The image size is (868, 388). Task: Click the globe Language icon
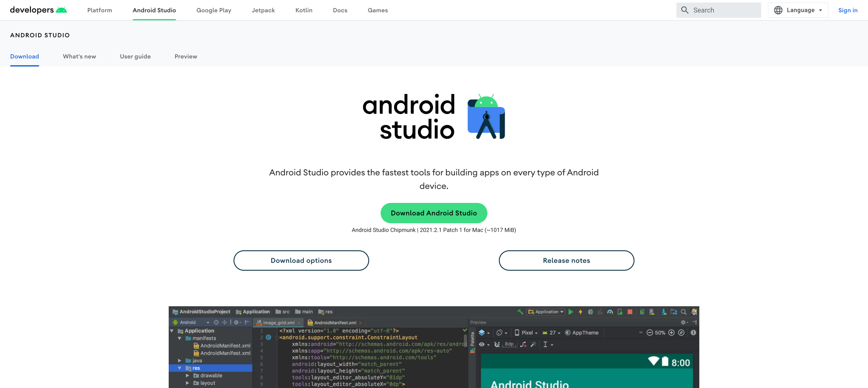tap(778, 10)
